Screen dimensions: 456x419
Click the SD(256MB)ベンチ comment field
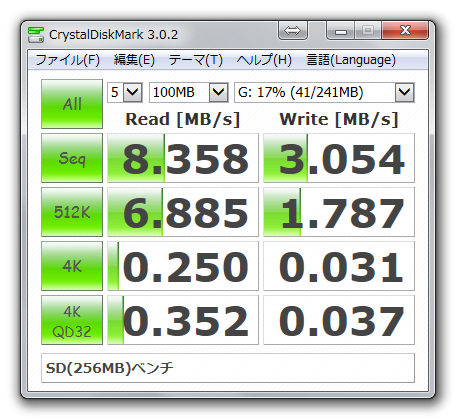pyautogui.click(x=228, y=368)
